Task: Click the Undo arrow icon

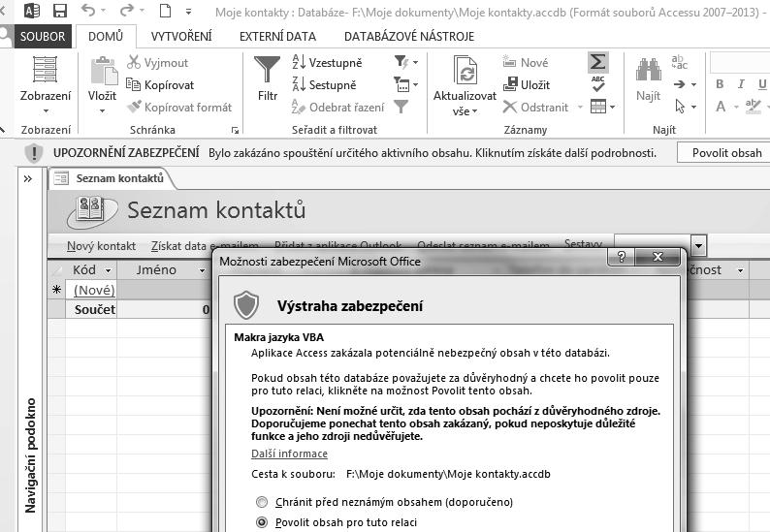Action: (88, 10)
